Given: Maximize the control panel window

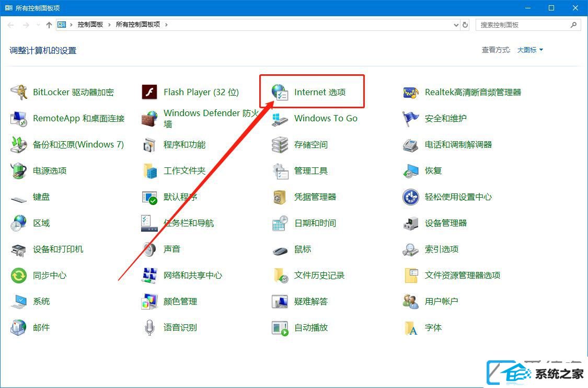Looking at the screenshot, I should 551,8.
